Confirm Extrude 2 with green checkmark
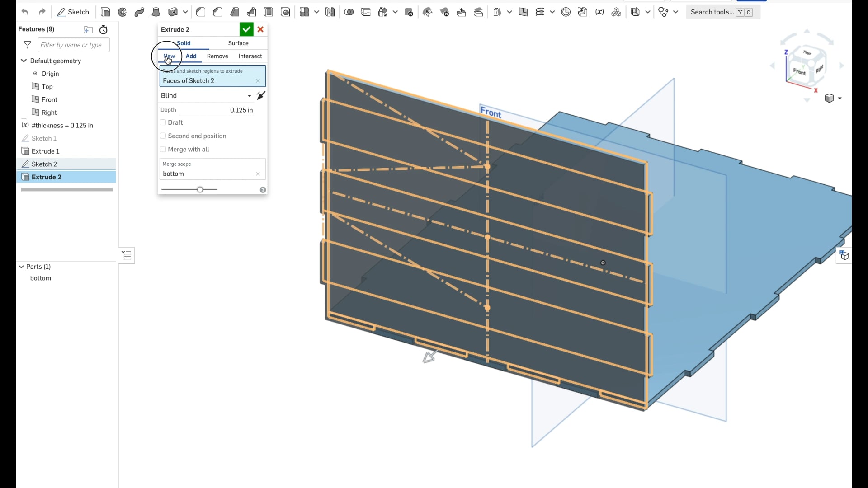This screenshot has width=868, height=488. 246,29
